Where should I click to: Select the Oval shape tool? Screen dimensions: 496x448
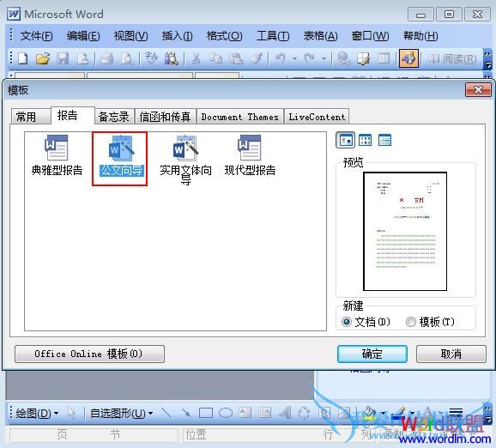(x=226, y=413)
